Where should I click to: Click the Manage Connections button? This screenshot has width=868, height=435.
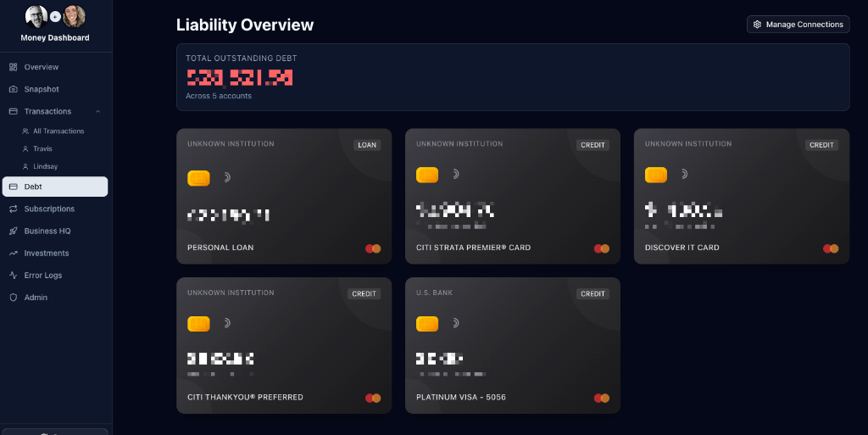[798, 25]
